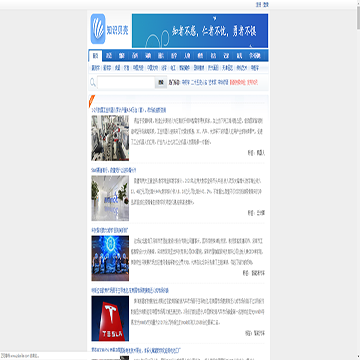
Task: Open the blue tech event thumbnail
Action: tap(110, 258)
